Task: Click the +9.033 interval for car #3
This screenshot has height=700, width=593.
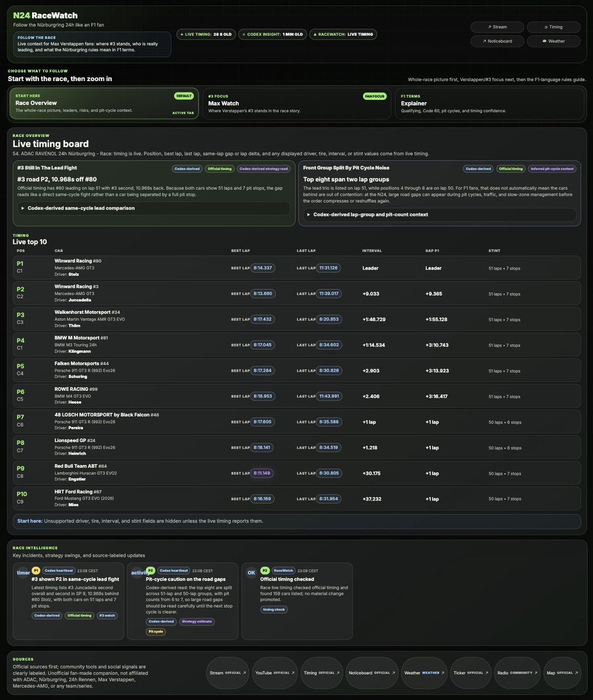Action: pos(371,294)
